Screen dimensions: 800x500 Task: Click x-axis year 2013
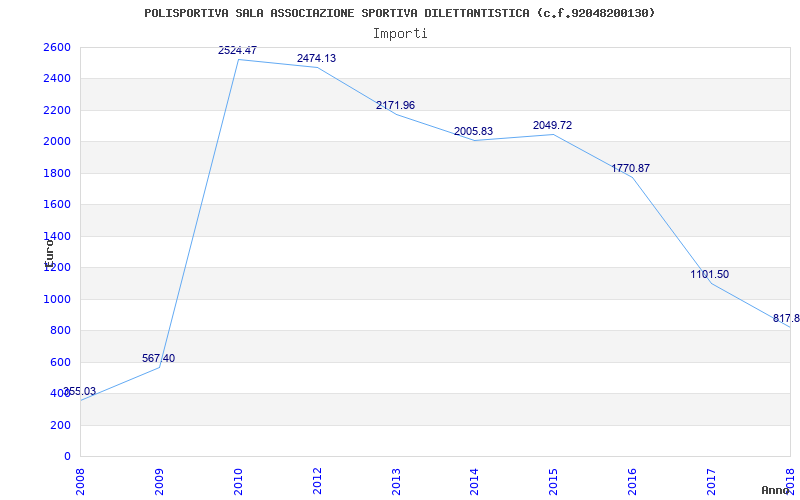click(396, 482)
